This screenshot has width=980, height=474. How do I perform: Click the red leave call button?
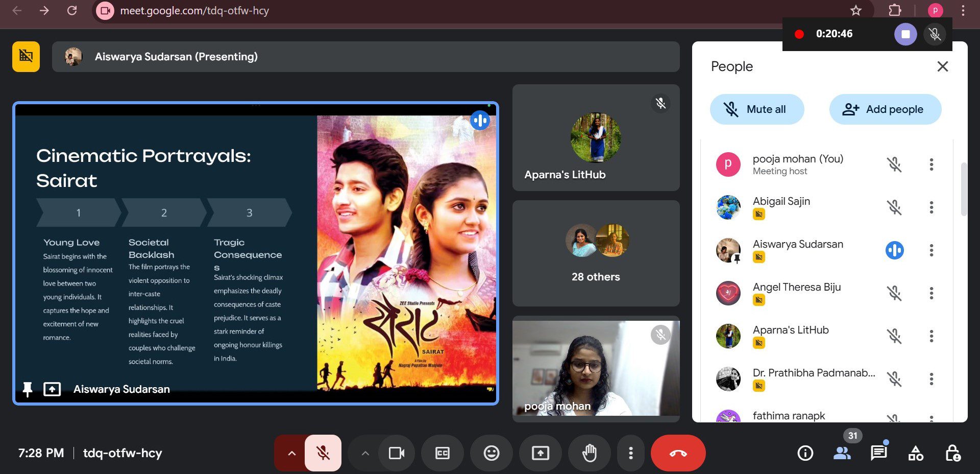tap(678, 453)
